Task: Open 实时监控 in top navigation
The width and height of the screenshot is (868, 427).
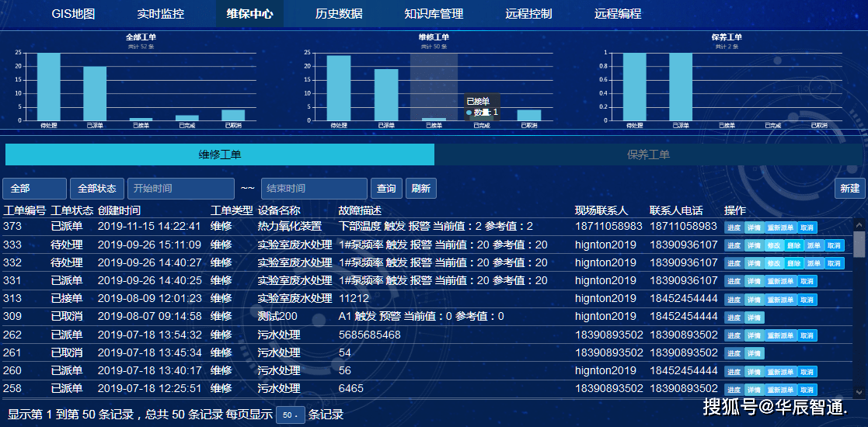Action: (x=161, y=14)
